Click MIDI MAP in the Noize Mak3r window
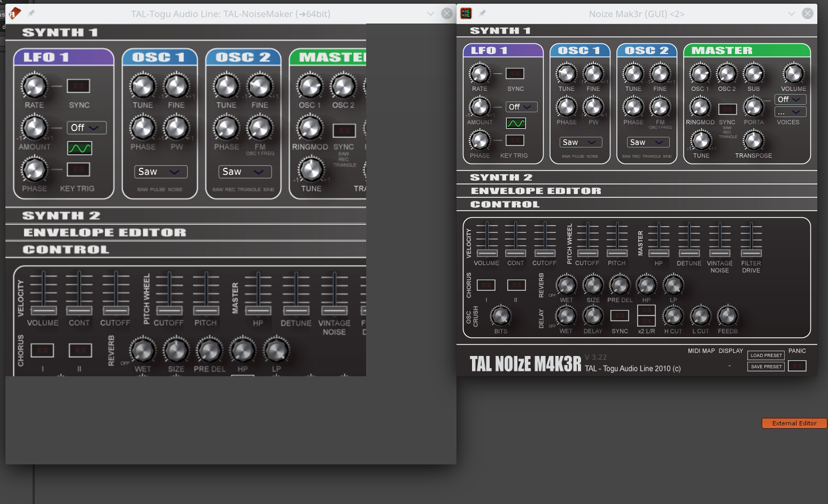The width and height of the screenshot is (828, 504). [701, 351]
